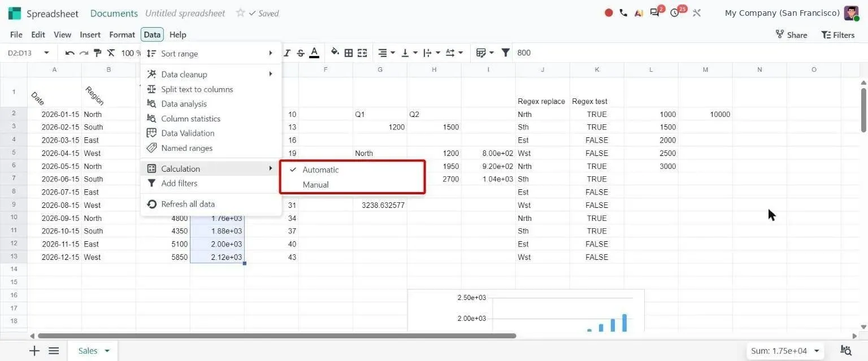Click the merge cells icon
This screenshot has width=868, height=361.
[362, 53]
